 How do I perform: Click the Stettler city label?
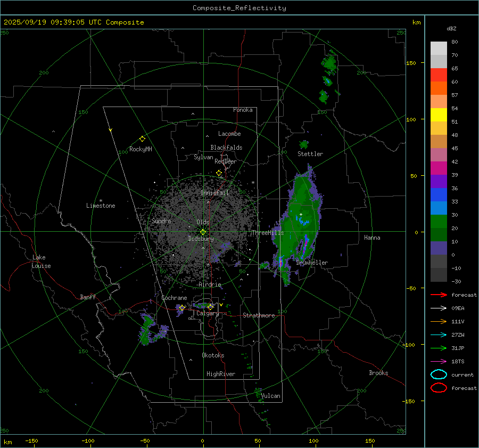coord(310,154)
